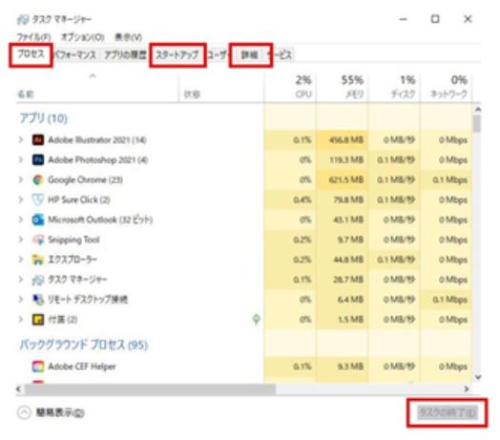Click the 簡易表示 circle arrow icon
The height and width of the screenshot is (440, 500).
[x=24, y=413]
